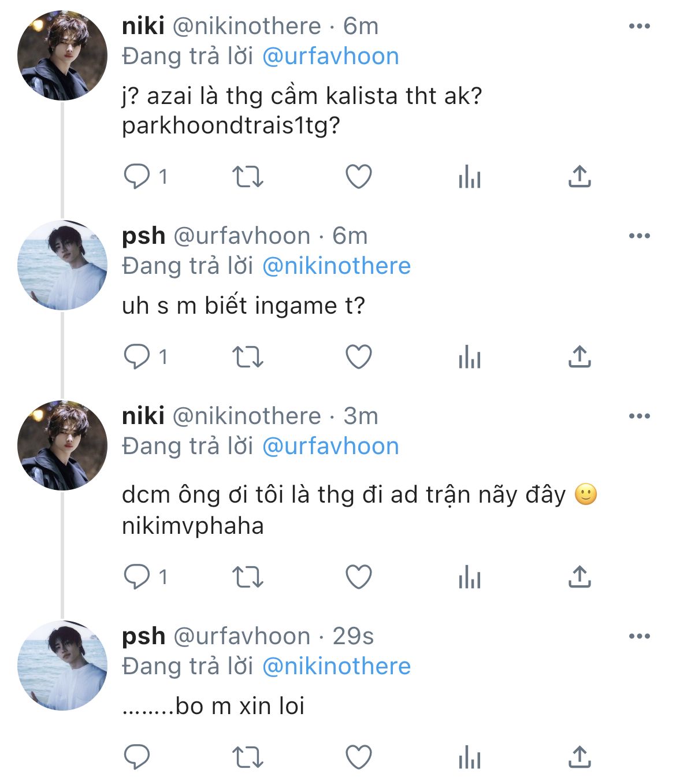Open more options on niki's 6m tweet

(639, 26)
